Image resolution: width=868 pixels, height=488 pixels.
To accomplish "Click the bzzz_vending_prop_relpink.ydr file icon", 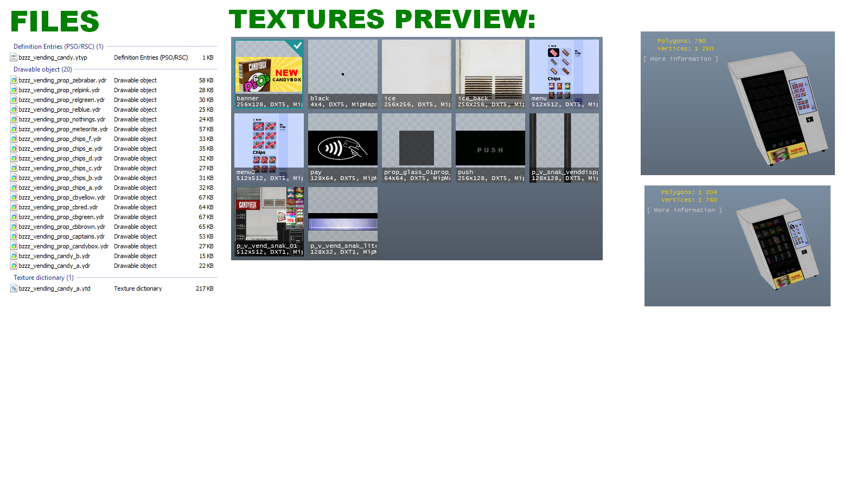I will [x=14, y=90].
